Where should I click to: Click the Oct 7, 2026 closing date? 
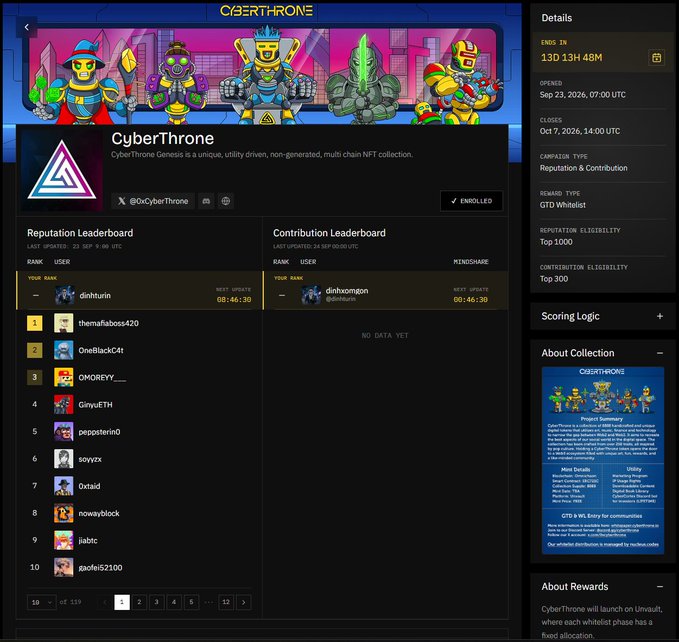point(580,131)
